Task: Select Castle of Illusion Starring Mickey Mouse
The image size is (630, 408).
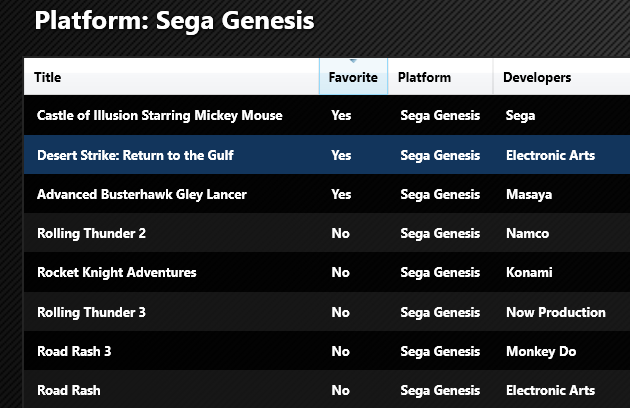Action: pyautogui.click(x=327, y=115)
